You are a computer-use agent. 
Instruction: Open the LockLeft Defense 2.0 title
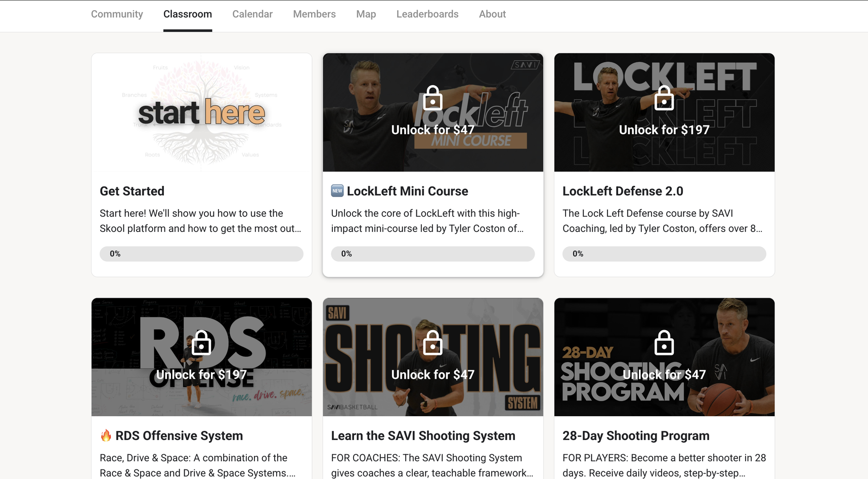tap(623, 191)
